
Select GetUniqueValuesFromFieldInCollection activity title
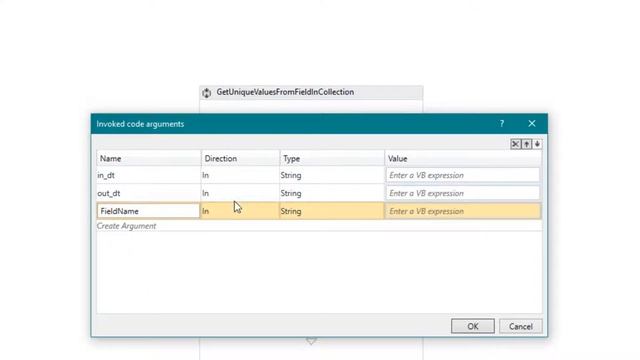click(x=285, y=92)
